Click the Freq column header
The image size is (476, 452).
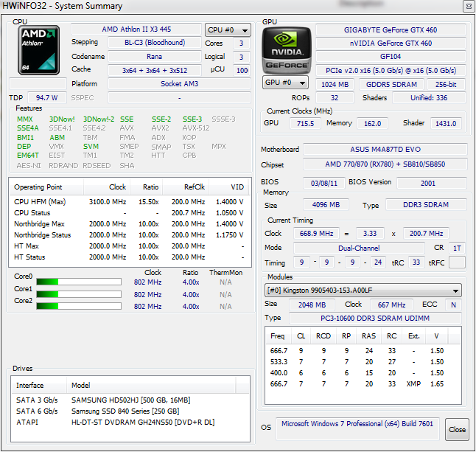[x=279, y=336]
